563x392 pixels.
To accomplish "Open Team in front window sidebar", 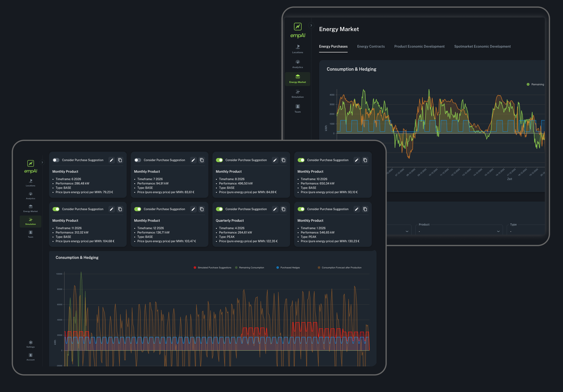I will (x=30, y=234).
